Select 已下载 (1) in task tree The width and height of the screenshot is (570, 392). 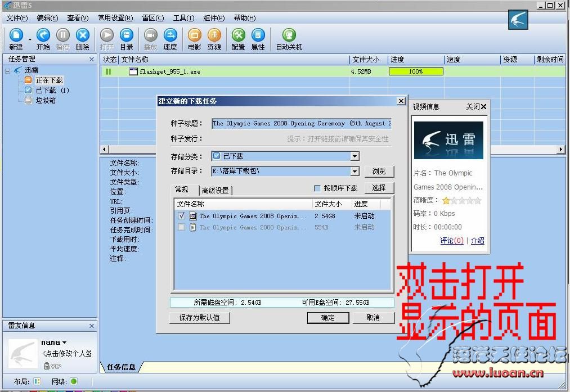[52, 91]
